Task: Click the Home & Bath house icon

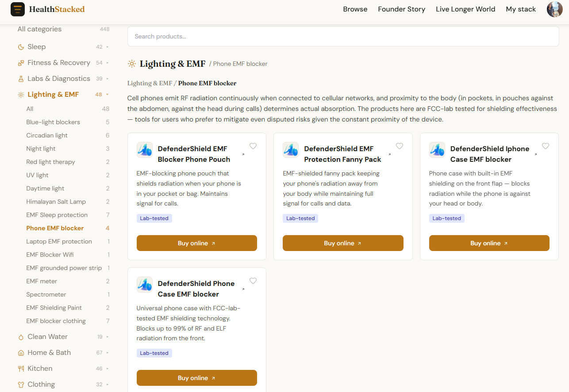Action: pyautogui.click(x=21, y=353)
